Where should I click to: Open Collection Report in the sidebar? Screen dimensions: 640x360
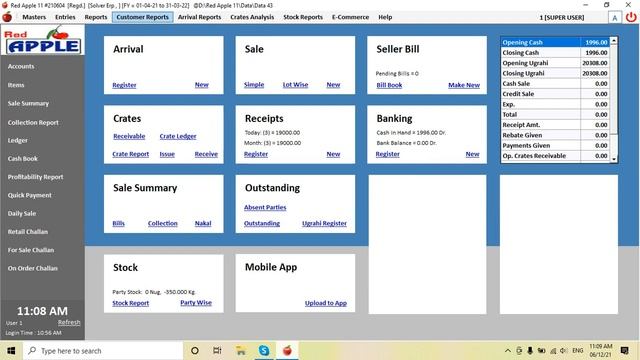coord(33,122)
